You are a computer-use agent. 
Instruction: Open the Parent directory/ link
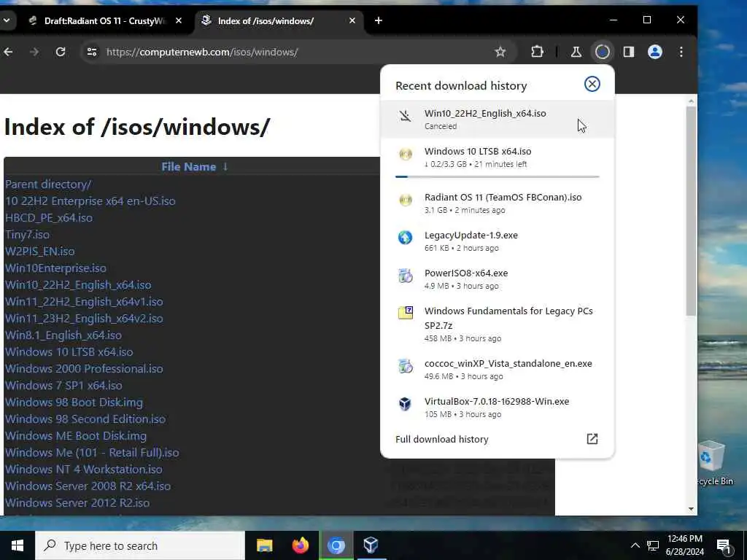(48, 184)
